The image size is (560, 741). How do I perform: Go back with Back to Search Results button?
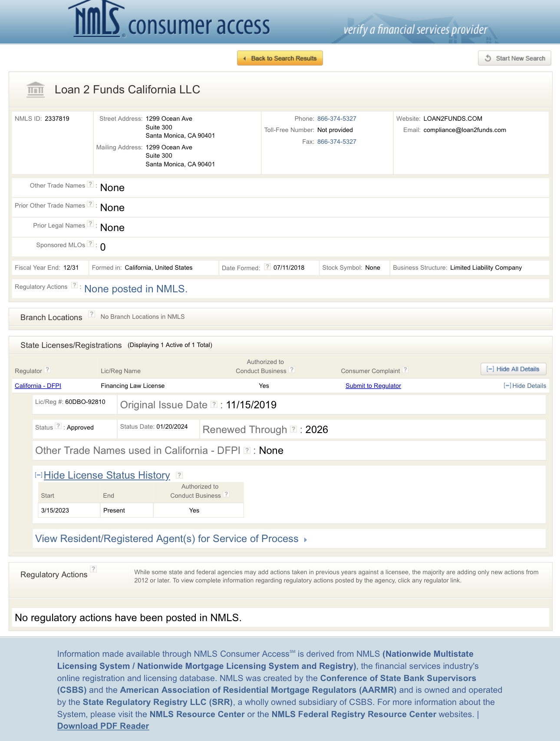280,58
